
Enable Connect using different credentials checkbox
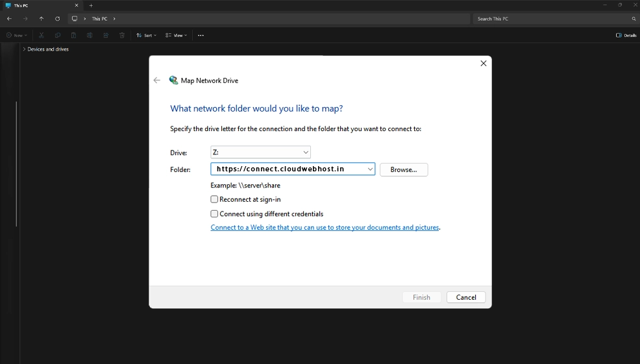[214, 213]
